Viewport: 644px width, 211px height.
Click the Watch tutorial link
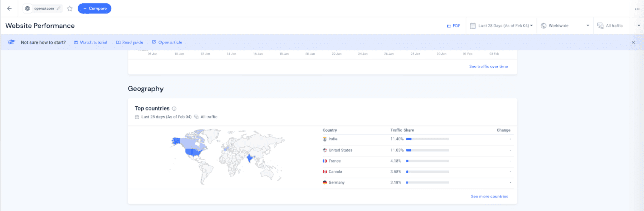click(90, 42)
